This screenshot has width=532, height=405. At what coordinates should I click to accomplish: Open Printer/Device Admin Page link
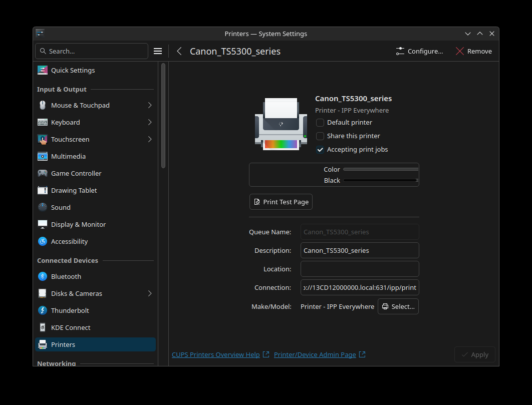(315, 354)
